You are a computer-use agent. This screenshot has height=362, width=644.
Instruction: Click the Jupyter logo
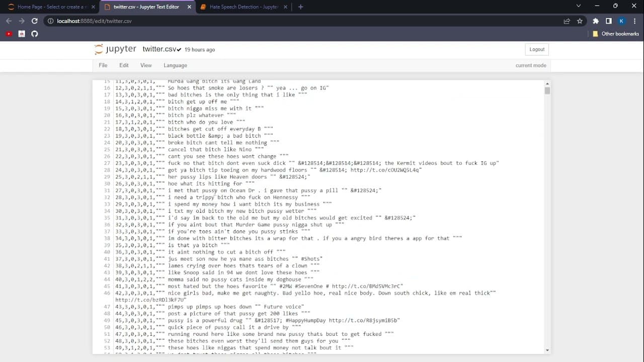click(x=115, y=49)
